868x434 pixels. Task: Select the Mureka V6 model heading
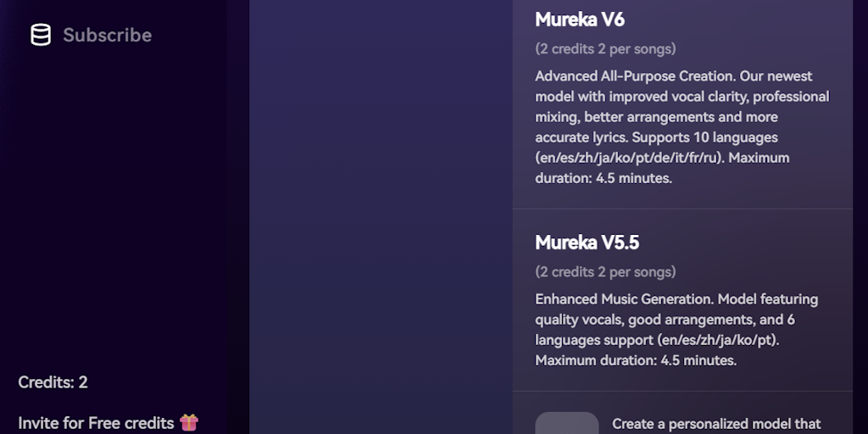coord(580,19)
